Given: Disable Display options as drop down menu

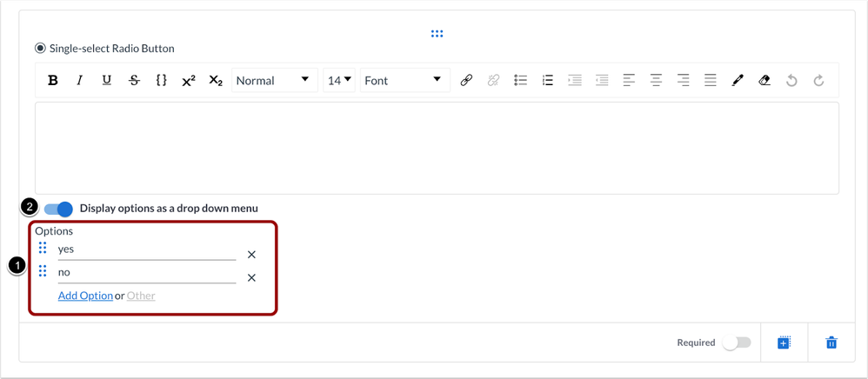Looking at the screenshot, I should (x=59, y=209).
